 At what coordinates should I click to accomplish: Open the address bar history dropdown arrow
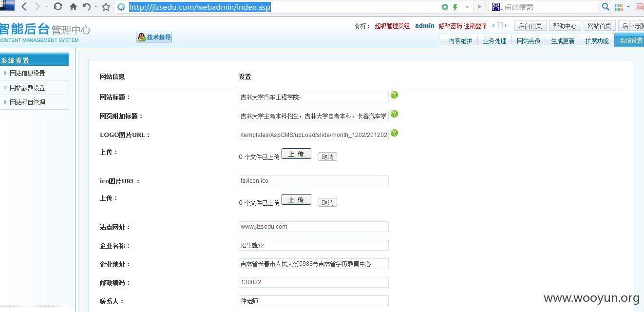(x=467, y=7)
